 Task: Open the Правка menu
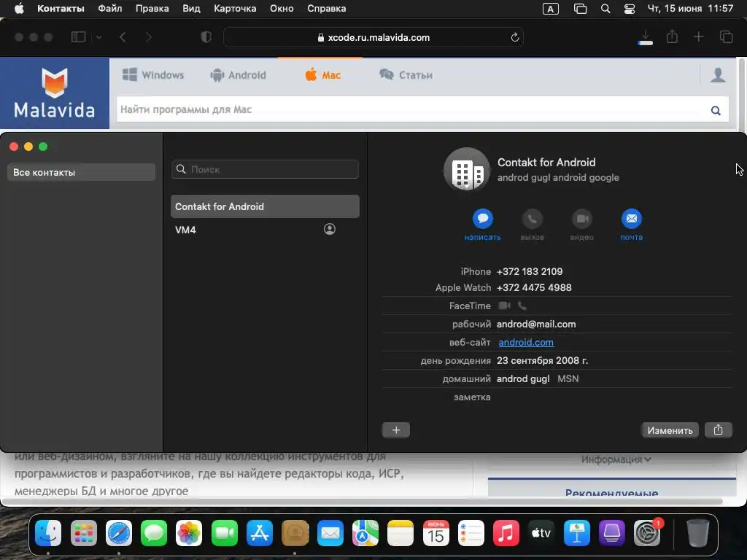152,9
